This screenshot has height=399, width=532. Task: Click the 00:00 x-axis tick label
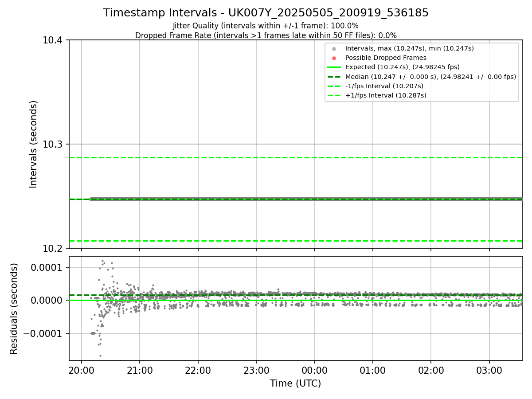[314, 370]
